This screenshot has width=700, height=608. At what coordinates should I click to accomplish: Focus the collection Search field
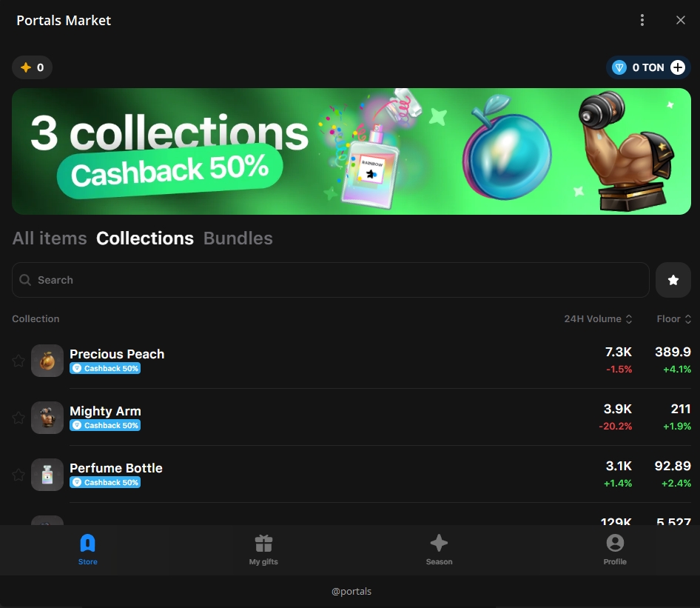[330, 280]
